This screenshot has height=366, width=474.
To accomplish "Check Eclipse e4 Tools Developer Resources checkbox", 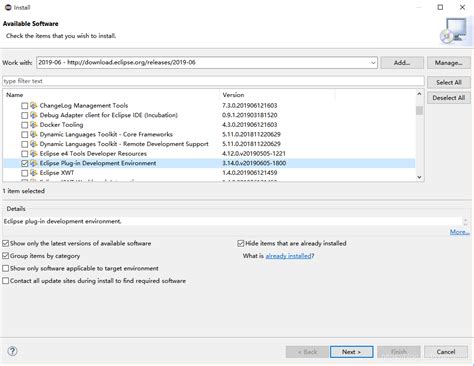I will [x=24, y=154].
